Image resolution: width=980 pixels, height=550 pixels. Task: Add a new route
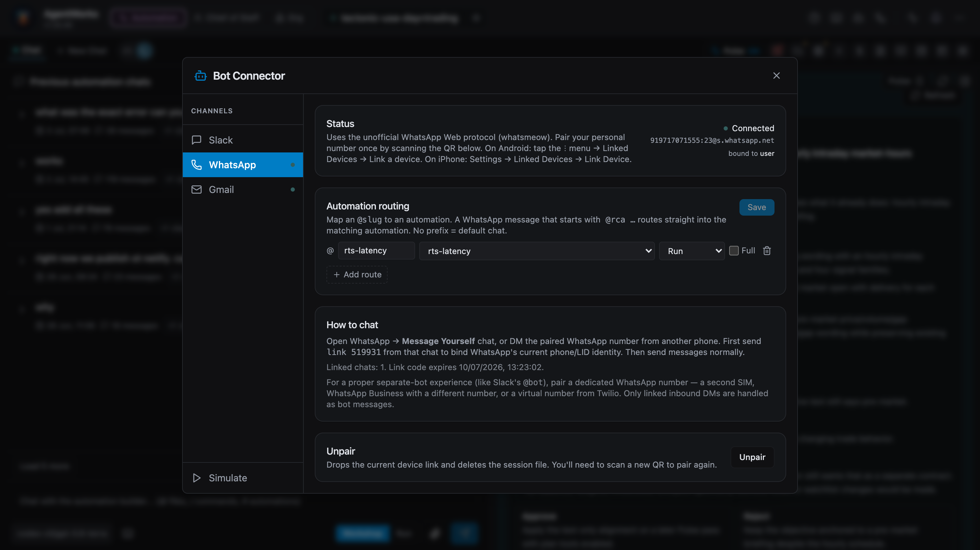(357, 274)
